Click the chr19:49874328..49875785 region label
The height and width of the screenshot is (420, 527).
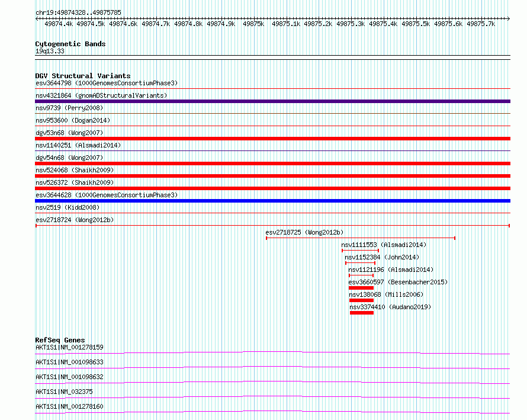[78, 12]
